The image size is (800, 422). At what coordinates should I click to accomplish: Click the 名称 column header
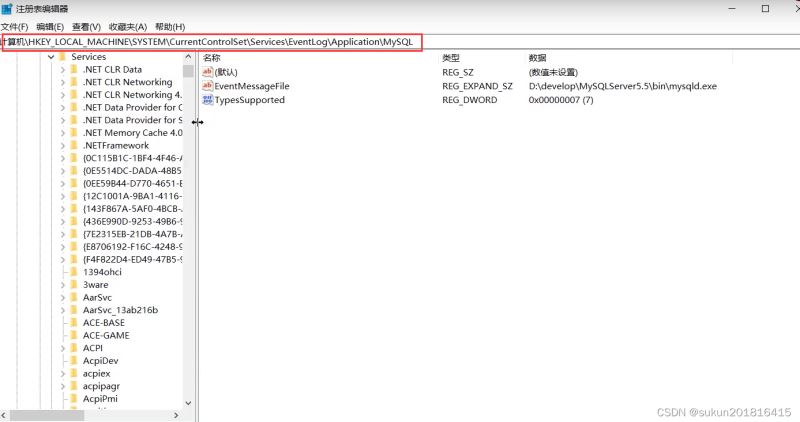click(212, 58)
